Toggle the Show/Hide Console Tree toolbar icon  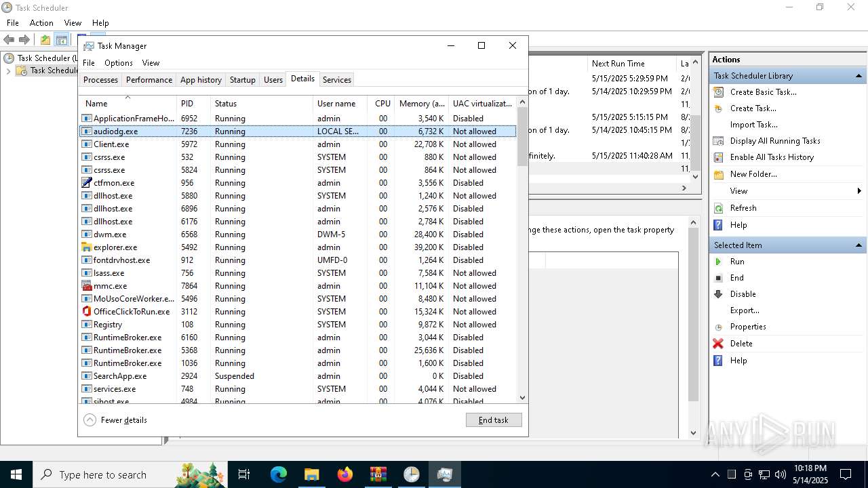(62, 40)
